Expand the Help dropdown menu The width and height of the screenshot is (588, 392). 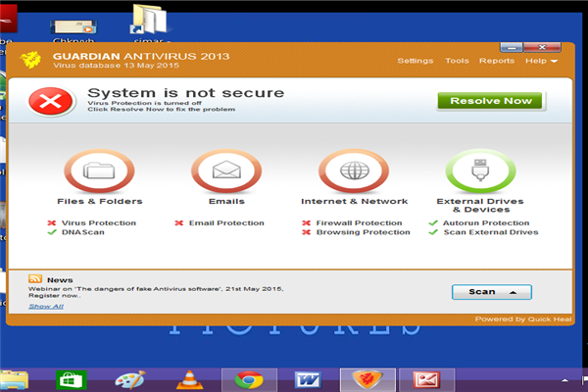[x=542, y=61]
